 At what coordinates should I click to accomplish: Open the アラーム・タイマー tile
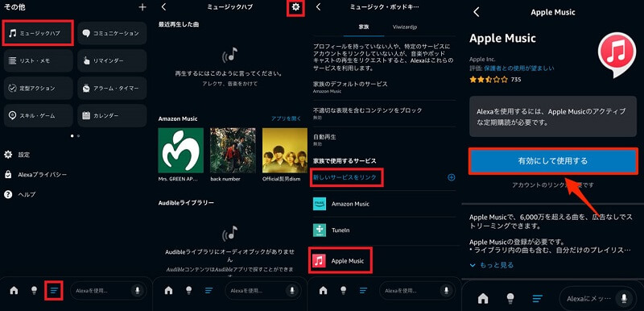(112, 88)
